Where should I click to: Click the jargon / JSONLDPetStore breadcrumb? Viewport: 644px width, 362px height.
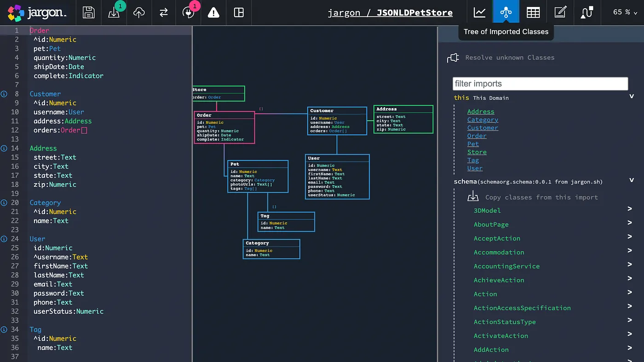click(x=391, y=12)
